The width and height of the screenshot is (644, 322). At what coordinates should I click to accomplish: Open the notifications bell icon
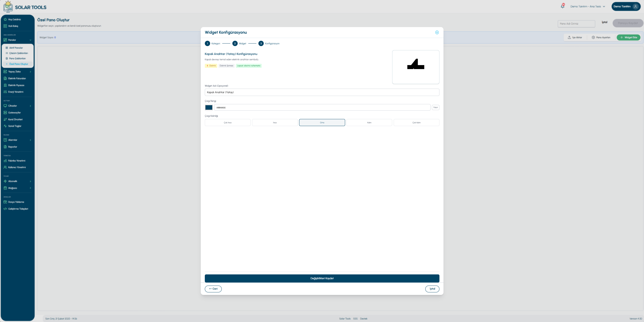point(563,6)
